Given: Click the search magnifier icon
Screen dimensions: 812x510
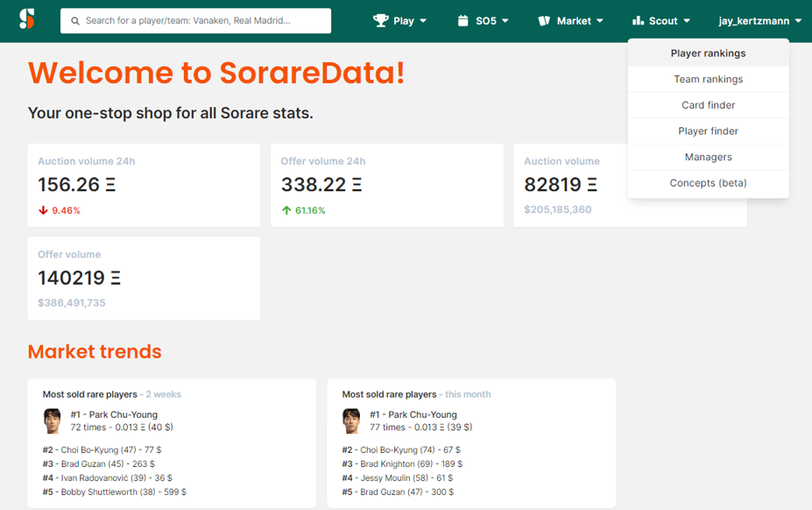Looking at the screenshot, I should [x=75, y=21].
